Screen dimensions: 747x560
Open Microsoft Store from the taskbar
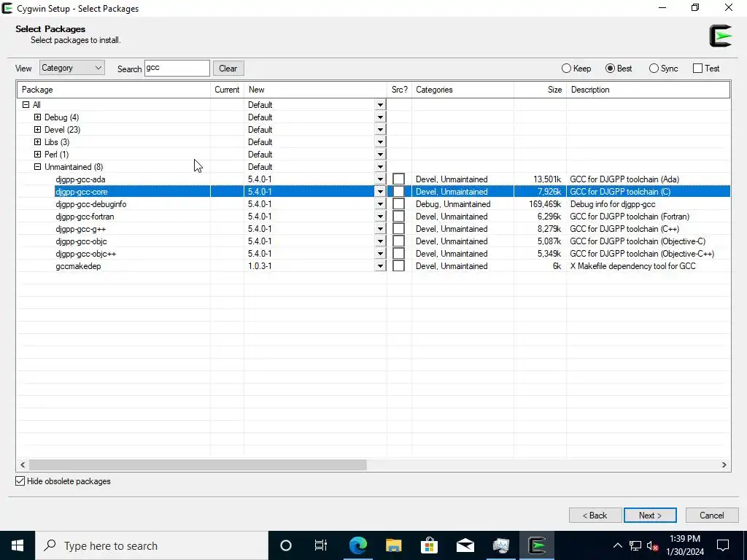429,545
